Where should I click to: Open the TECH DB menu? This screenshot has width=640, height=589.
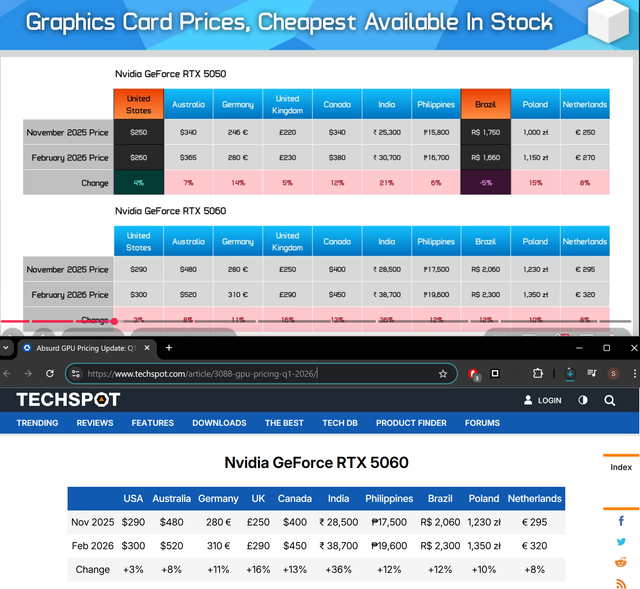tap(340, 423)
